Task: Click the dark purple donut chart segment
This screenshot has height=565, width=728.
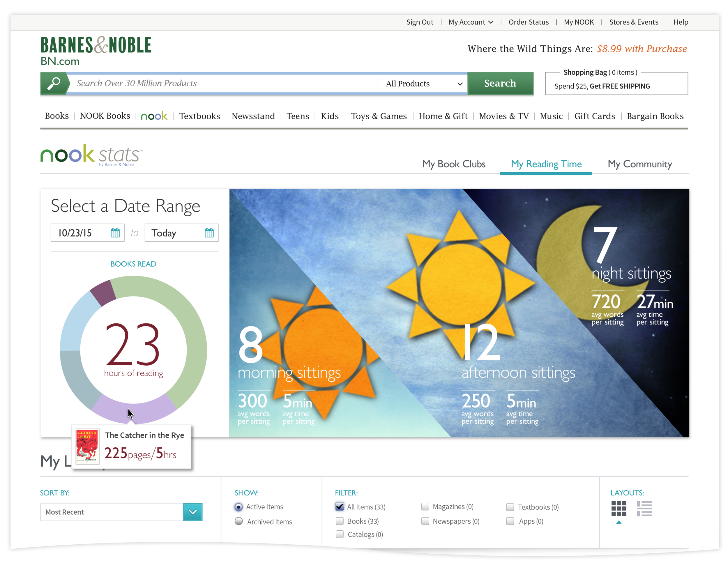Action: coord(103,293)
